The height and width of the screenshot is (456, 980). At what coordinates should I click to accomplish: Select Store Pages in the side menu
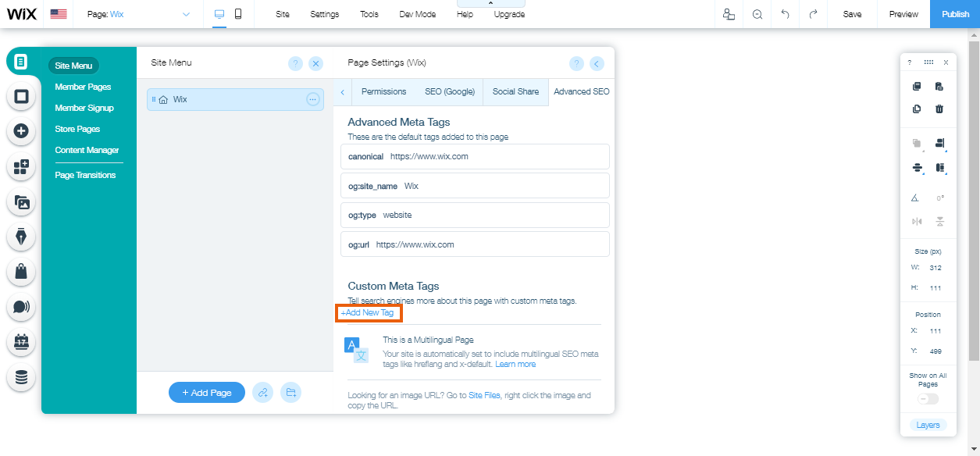point(77,129)
